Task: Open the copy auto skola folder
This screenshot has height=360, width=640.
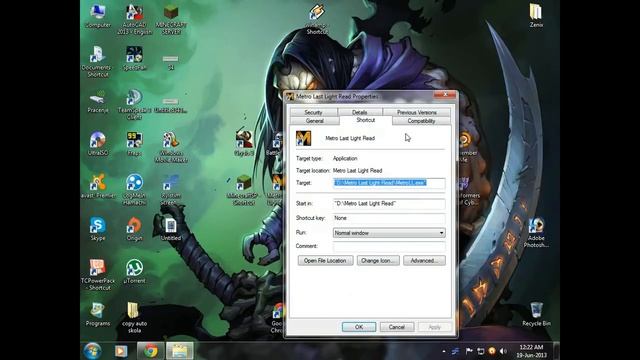Action: [x=134, y=318]
